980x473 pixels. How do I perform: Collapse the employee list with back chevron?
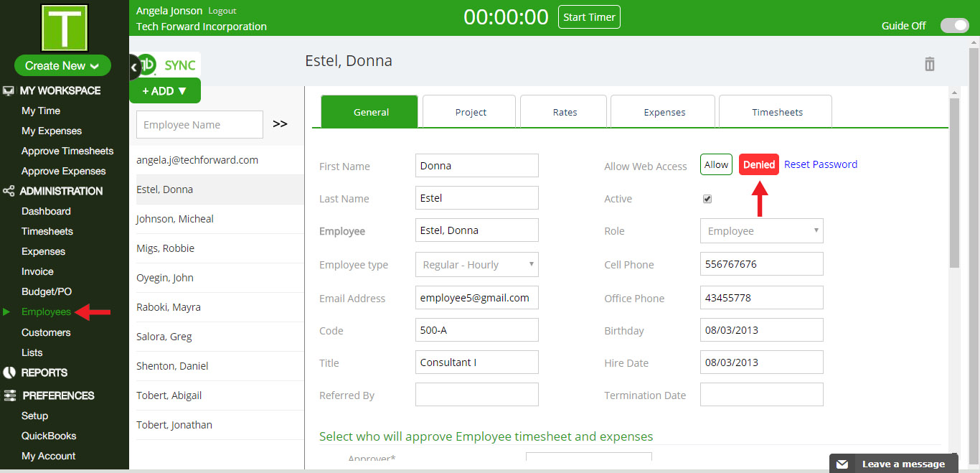click(133, 67)
